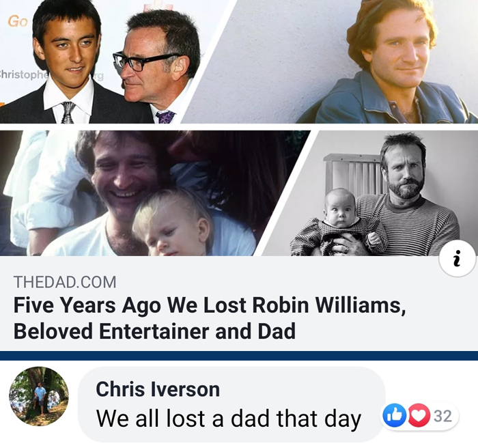Click the orange 'Go' logo in top-left photo

pyautogui.click(x=18, y=21)
